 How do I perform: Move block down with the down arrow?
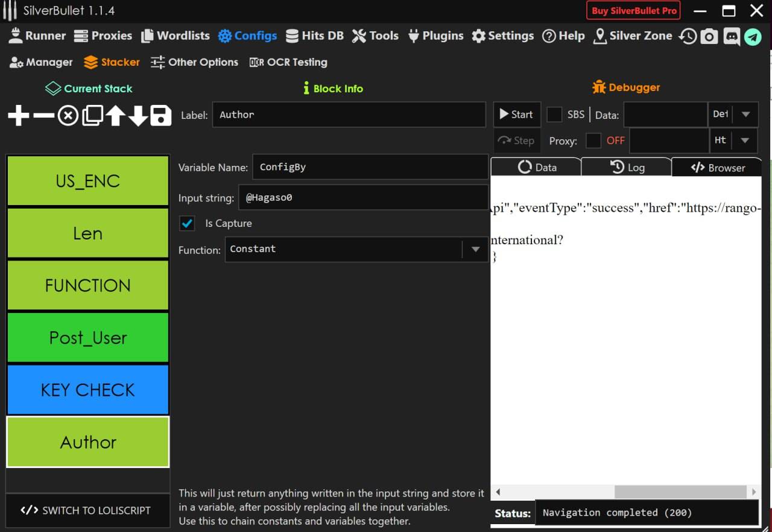point(138,115)
